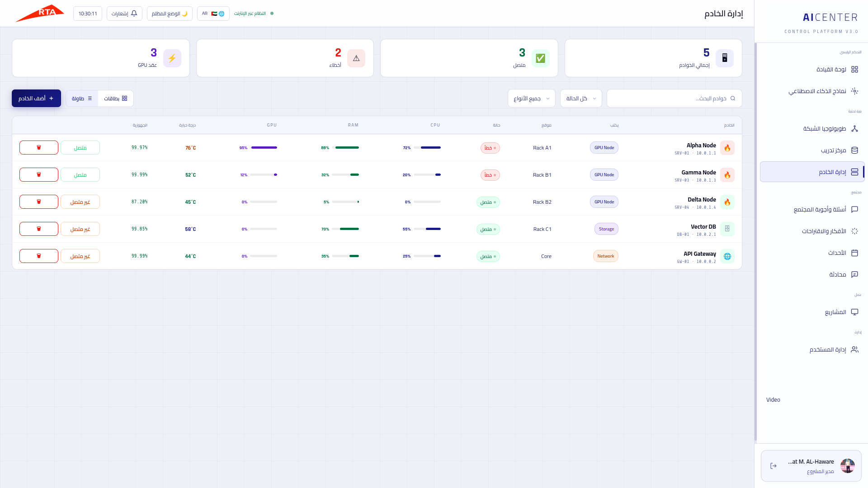Click the Alpha Node GPU usage bar
This screenshot has width=868, height=488.
(x=264, y=148)
